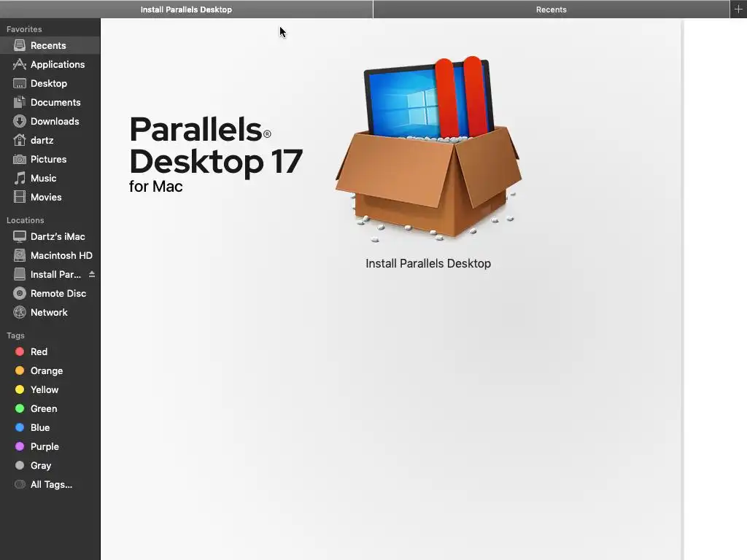Select the Blue tag dot
The width and height of the screenshot is (747, 560).
[20, 427]
